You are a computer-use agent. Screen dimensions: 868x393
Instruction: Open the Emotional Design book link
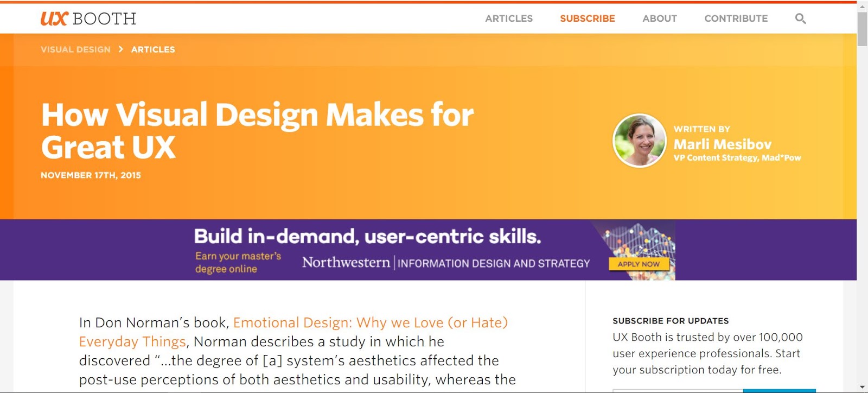(x=293, y=332)
